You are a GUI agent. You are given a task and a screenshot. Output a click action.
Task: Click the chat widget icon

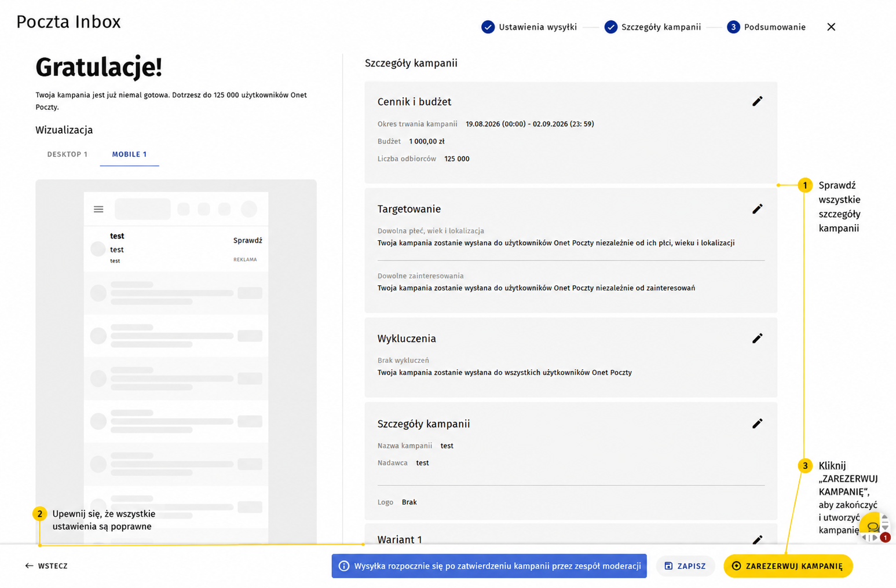point(872,526)
